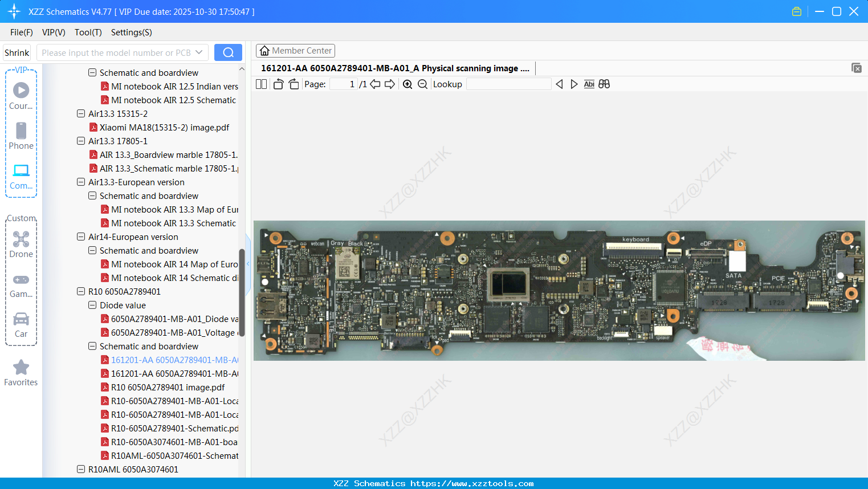The width and height of the screenshot is (868, 489).
Task: Collapse the left panel with side handle
Action: click(x=248, y=265)
